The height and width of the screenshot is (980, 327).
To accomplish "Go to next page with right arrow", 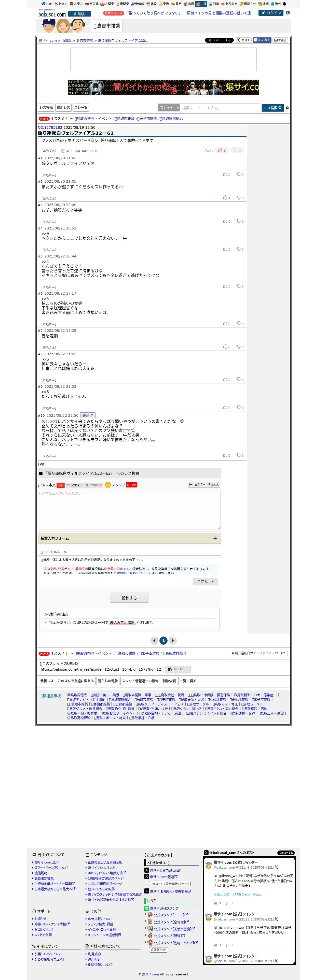I will (172, 641).
